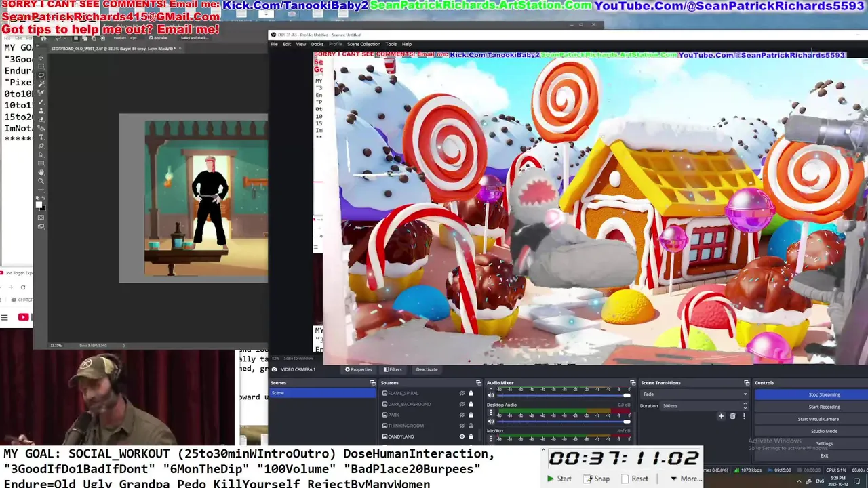Reload the page in the browser window
The width and height of the screenshot is (868, 488).
click(x=22, y=287)
